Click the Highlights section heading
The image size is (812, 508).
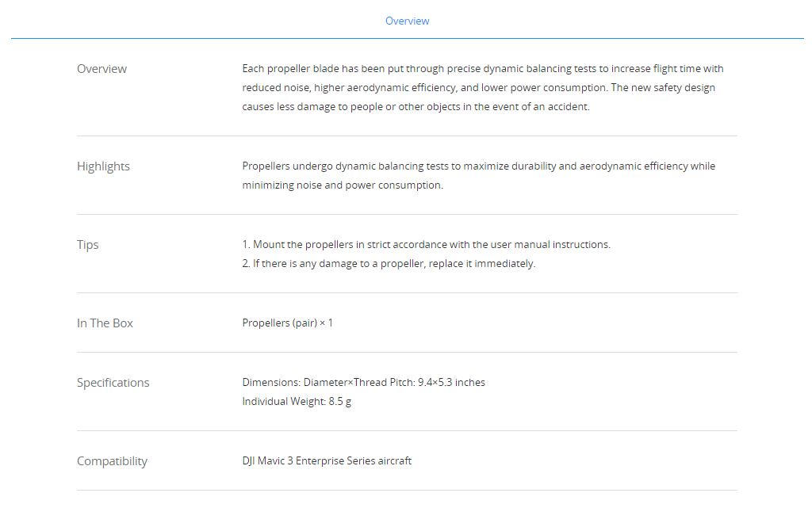coord(104,166)
